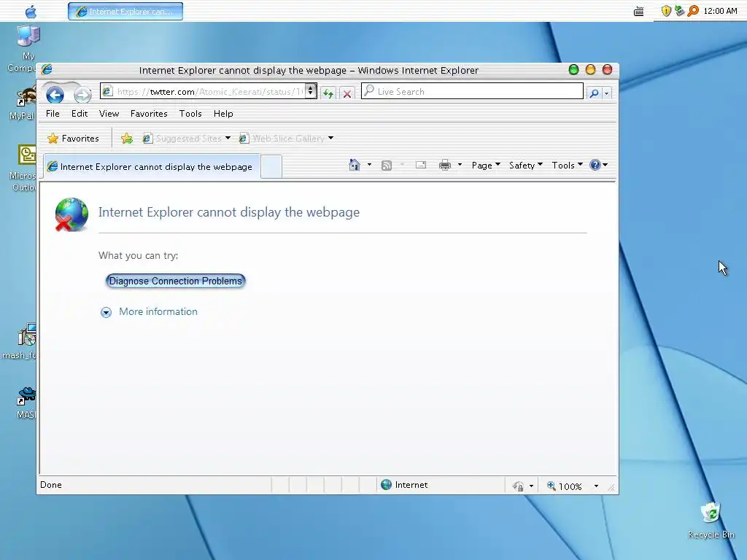Viewport: 747px width, 560px height.
Task: Stop loading with the red X icon
Action: (x=347, y=93)
